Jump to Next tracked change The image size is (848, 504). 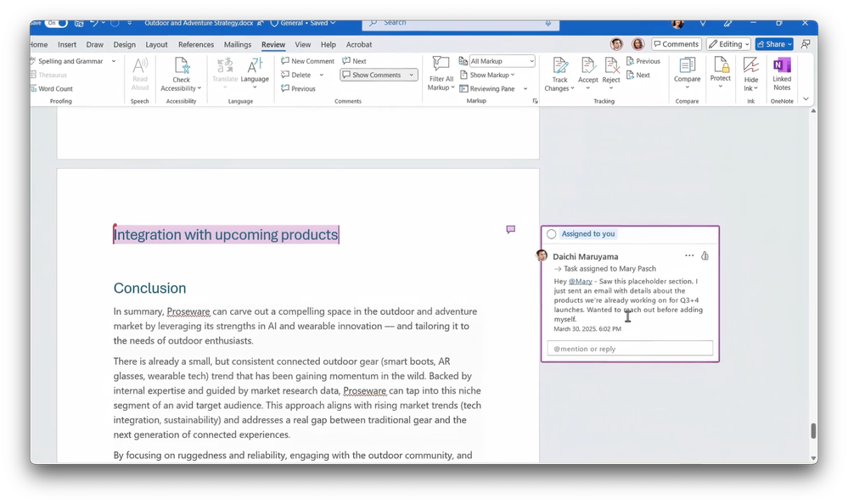point(638,76)
